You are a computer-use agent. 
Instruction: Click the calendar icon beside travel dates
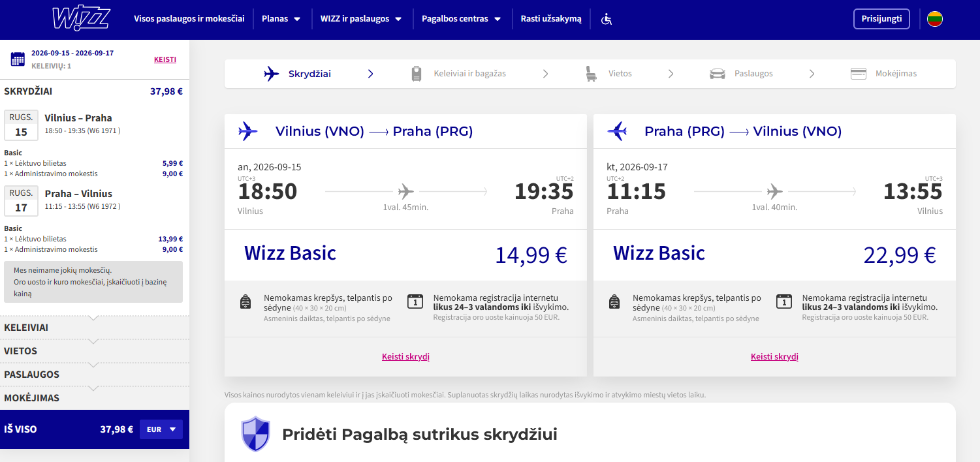click(18, 59)
